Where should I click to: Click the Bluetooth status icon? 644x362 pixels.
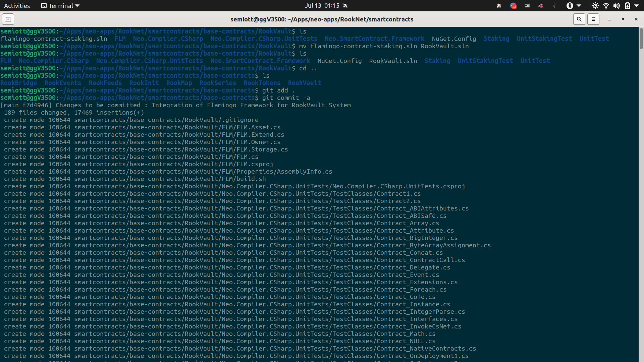pyautogui.click(x=554, y=6)
